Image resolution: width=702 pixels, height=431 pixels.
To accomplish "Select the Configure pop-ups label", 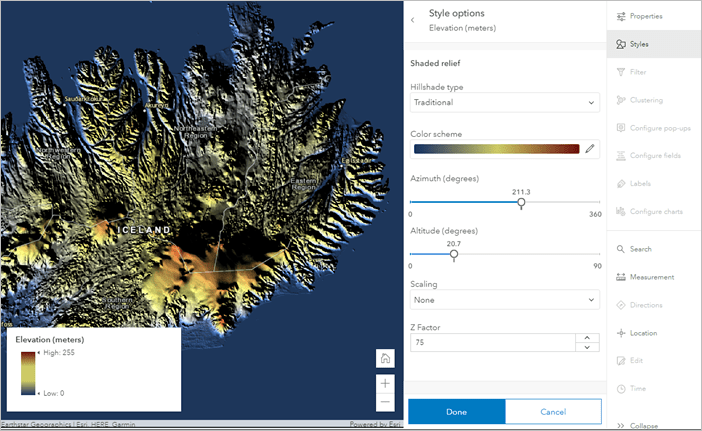I will (x=660, y=128).
